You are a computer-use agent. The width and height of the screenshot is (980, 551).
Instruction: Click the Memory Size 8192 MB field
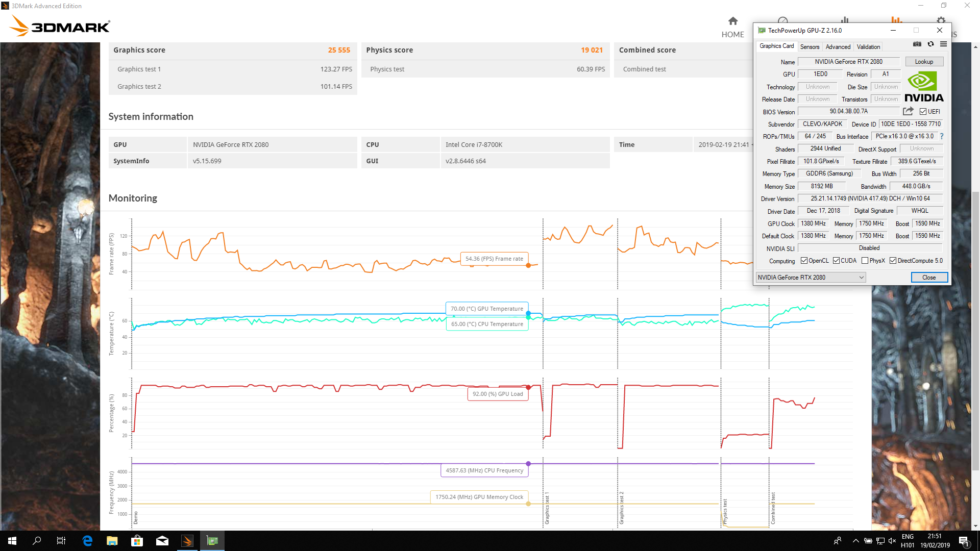(821, 186)
